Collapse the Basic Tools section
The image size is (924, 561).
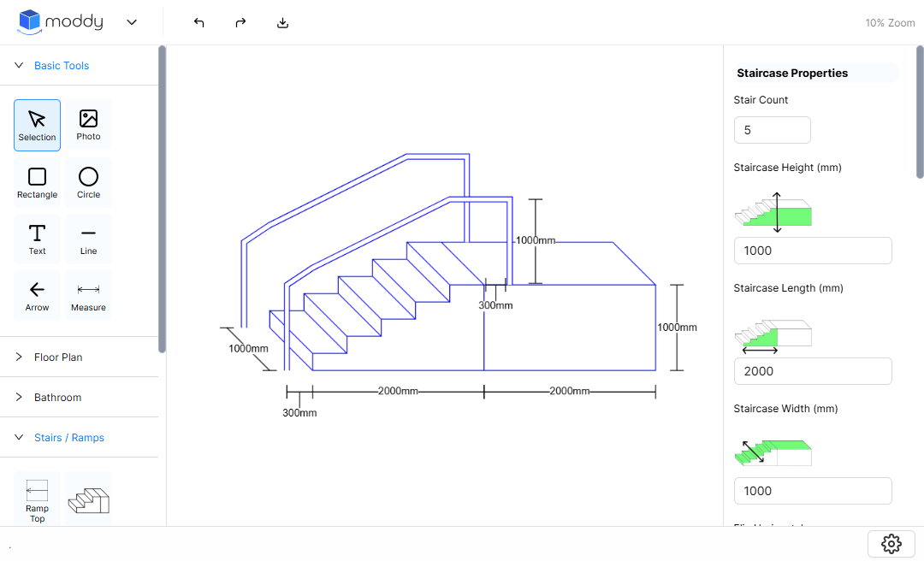pos(18,65)
